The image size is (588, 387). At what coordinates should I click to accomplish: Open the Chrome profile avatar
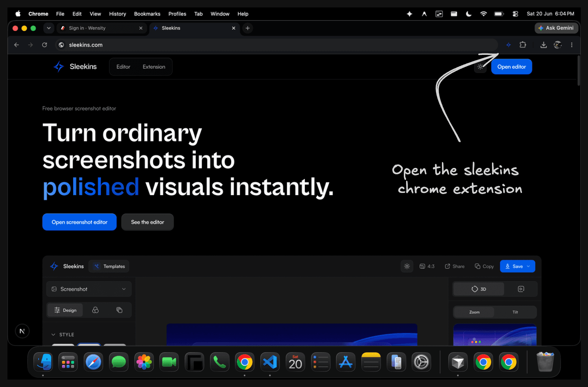coord(558,45)
